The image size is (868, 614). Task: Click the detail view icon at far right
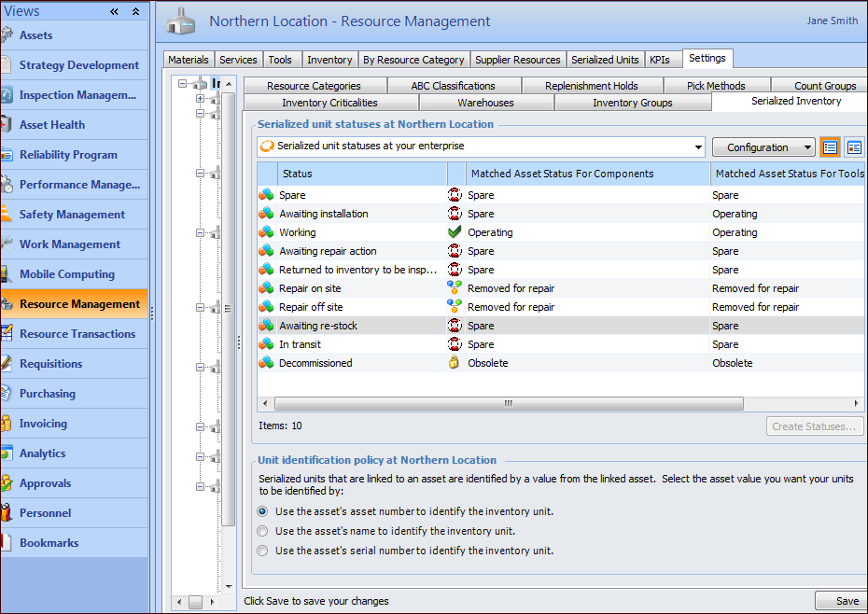click(x=854, y=147)
